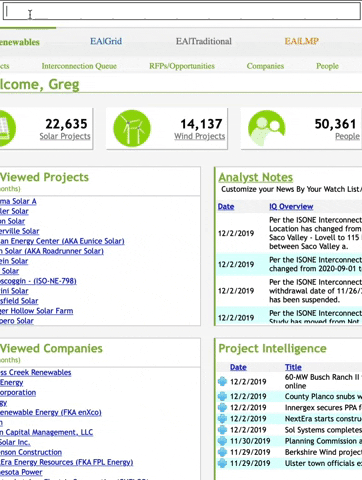Click plus icon beside Innergex news row
This screenshot has height=480, width=362.
pyautogui.click(x=222, y=407)
